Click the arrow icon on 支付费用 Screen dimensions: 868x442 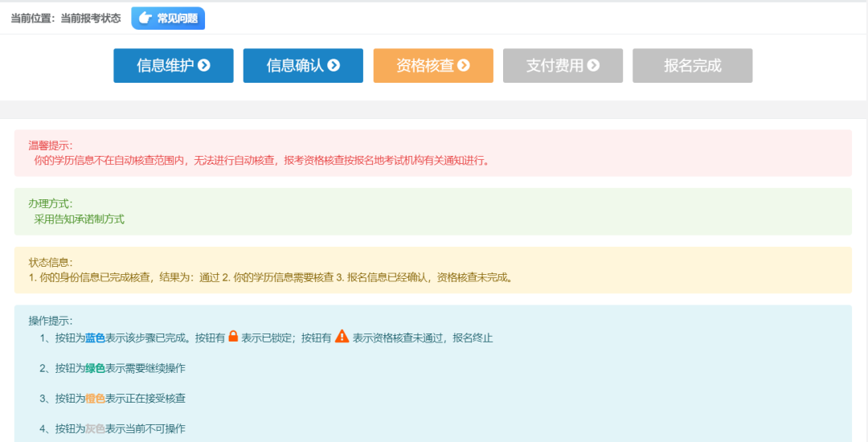click(593, 65)
